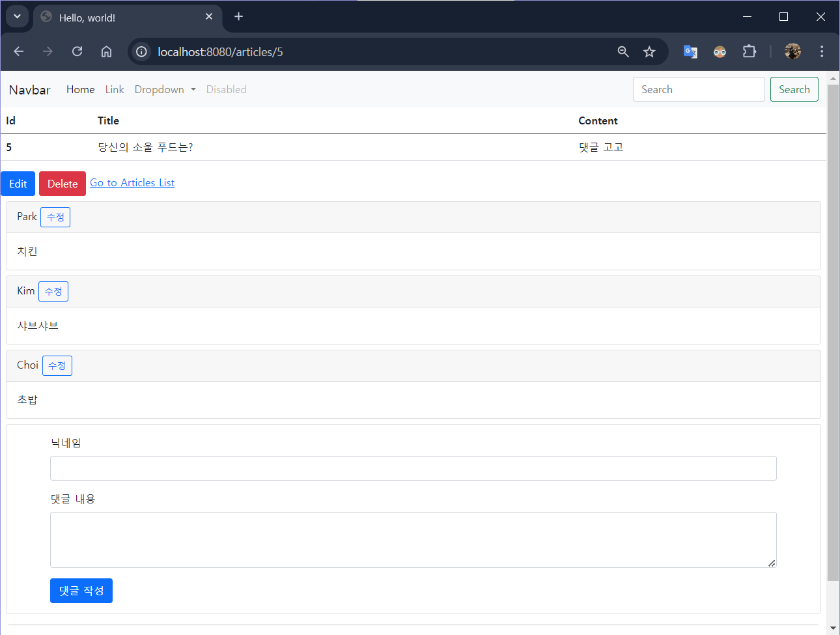Click the scrollbar down arrow
840x635 pixels.
coord(833,628)
